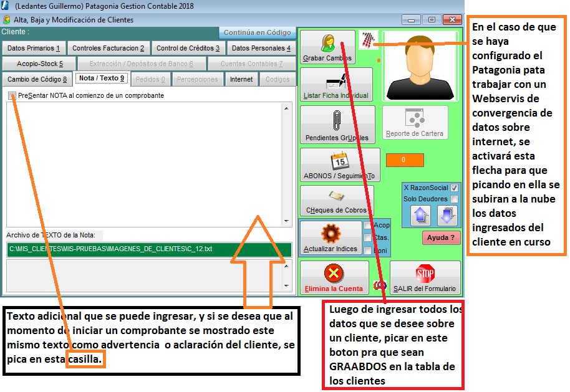
Task: Click the orange 0 counter field
Action: point(405,160)
